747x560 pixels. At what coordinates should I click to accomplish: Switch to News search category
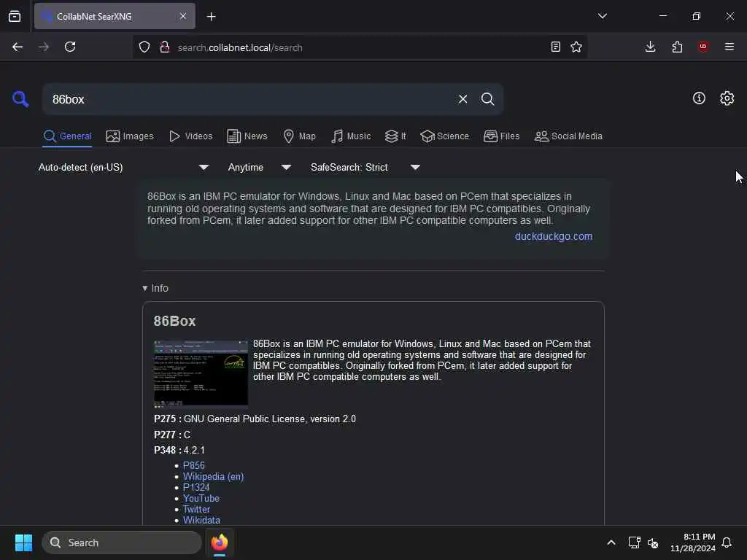(x=247, y=136)
